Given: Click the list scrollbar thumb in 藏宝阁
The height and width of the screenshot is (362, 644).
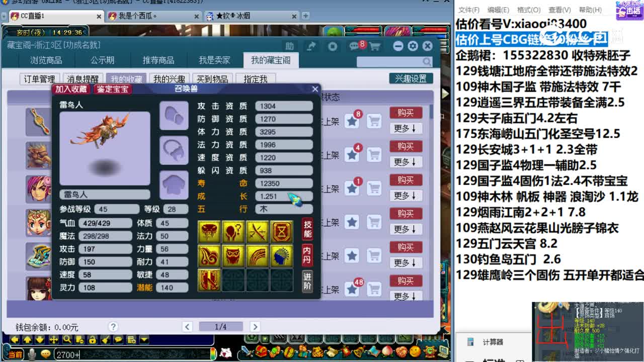Looking at the screenshot, I should tap(431, 112).
